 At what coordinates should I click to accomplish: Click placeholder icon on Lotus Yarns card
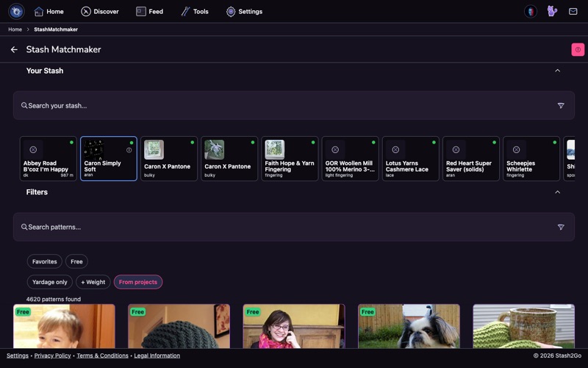point(395,149)
